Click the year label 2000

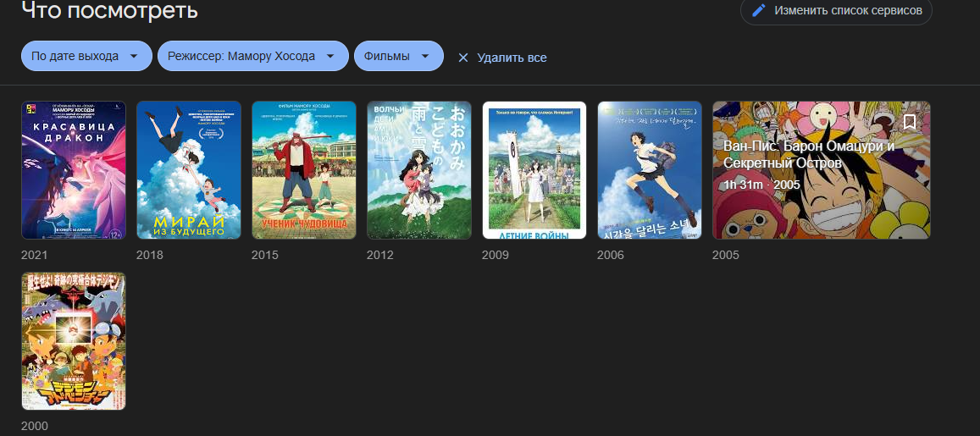35,426
